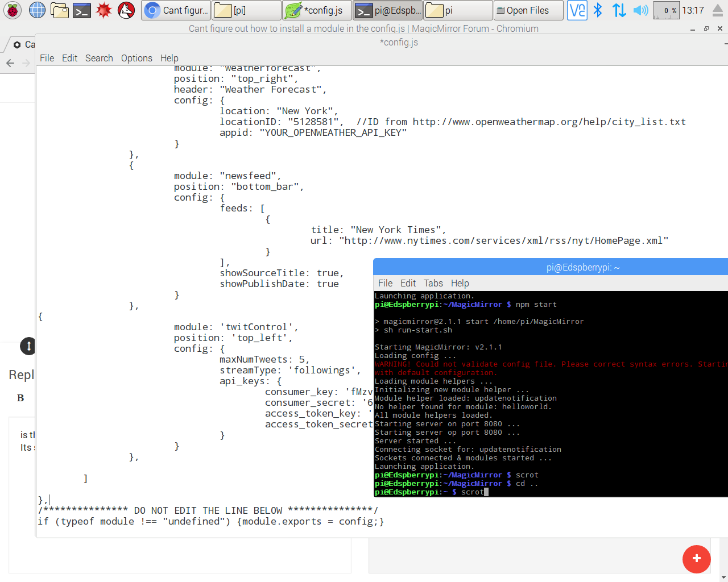The width and height of the screenshot is (728, 582).
Task: Open the VNC server tray icon
Action: click(x=577, y=10)
